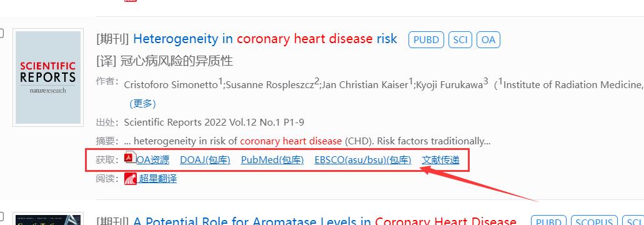Click the PUBD badge on Aromatase article
The image size is (644, 225).
[x=548, y=222]
